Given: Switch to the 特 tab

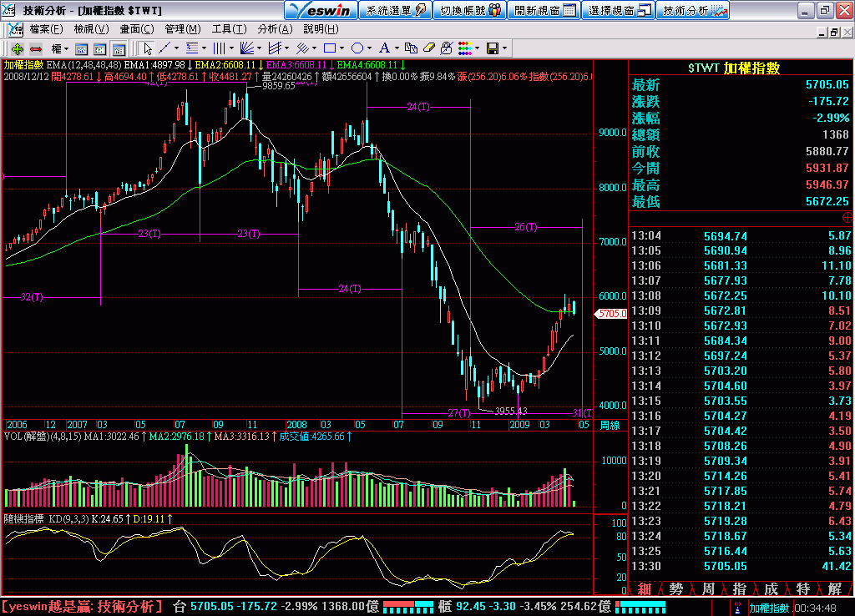Looking at the screenshot, I should pos(802,588).
